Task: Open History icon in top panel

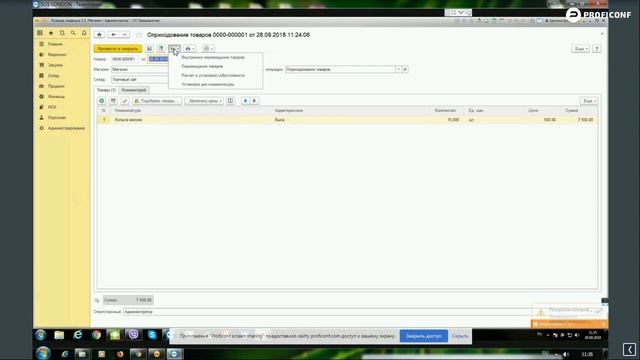Action: click(x=62, y=33)
